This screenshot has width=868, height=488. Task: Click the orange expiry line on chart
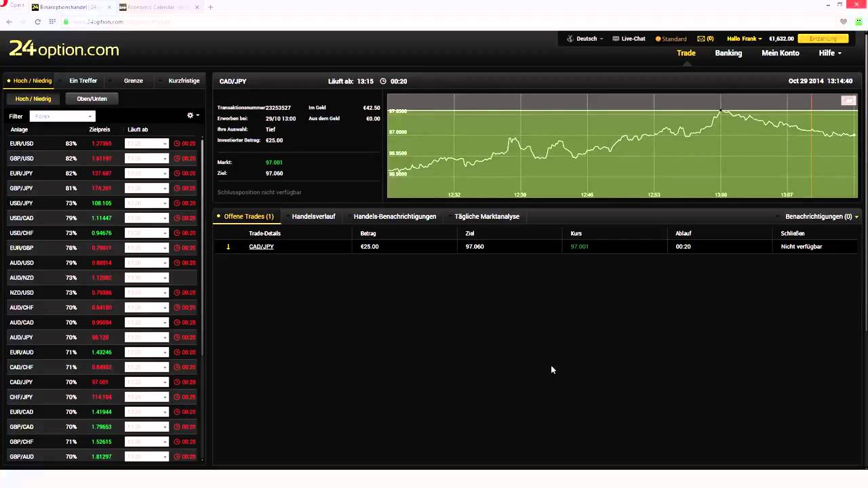811,146
